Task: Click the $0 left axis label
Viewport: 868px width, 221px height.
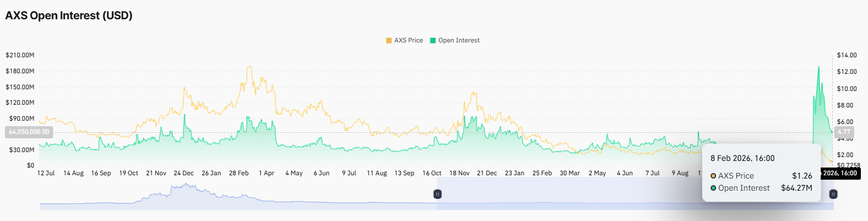Action: click(31, 165)
